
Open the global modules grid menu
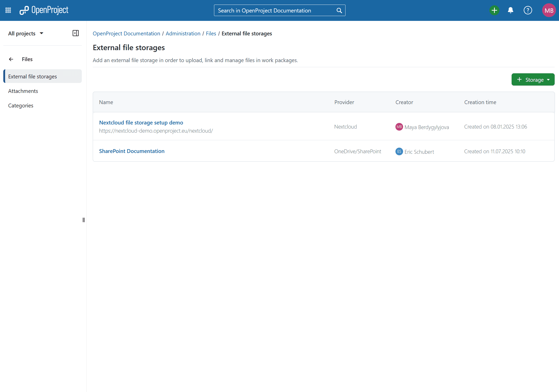[x=8, y=10]
